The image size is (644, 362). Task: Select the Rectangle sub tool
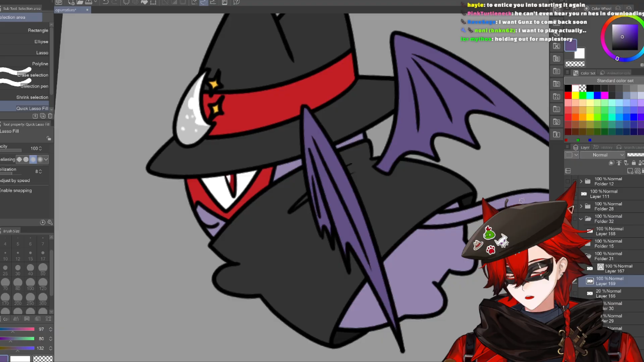click(25, 30)
